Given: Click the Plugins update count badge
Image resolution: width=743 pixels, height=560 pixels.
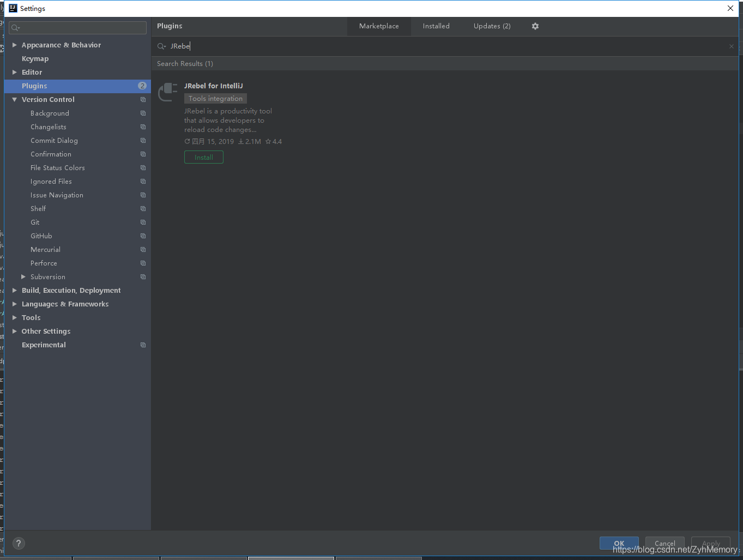Looking at the screenshot, I should pyautogui.click(x=142, y=86).
